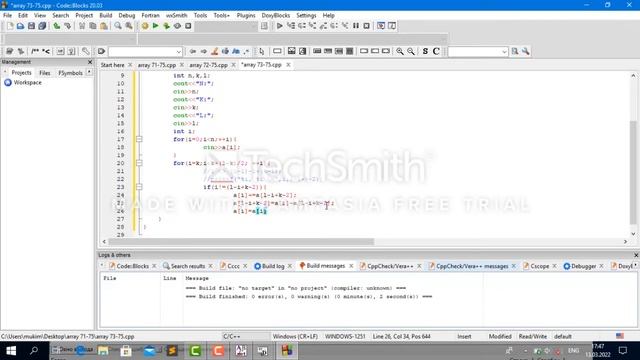Switch to the Build log tab
The width and height of the screenshot is (640, 360).
[x=273, y=266]
